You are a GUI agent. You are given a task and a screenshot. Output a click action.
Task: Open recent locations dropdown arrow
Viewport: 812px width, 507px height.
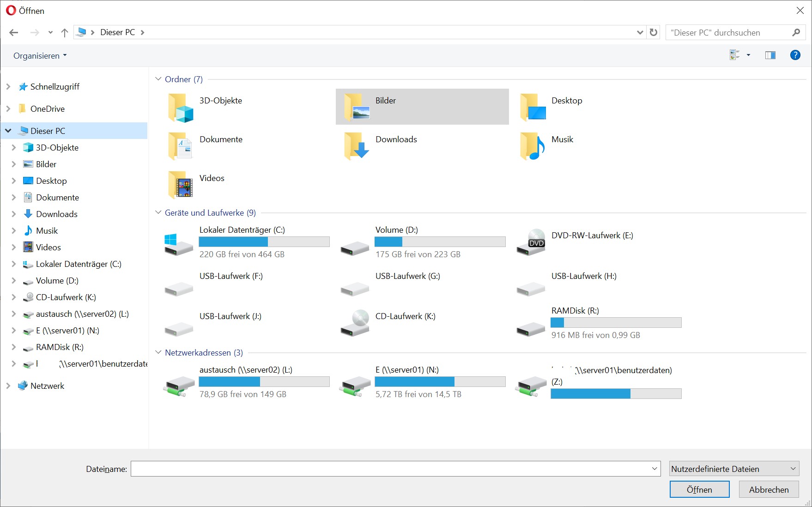coord(50,32)
